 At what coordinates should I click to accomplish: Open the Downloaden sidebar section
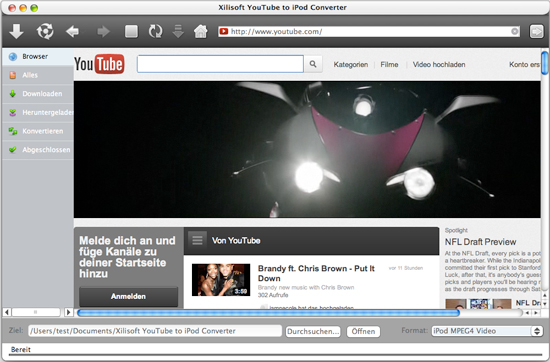pyautogui.click(x=38, y=94)
